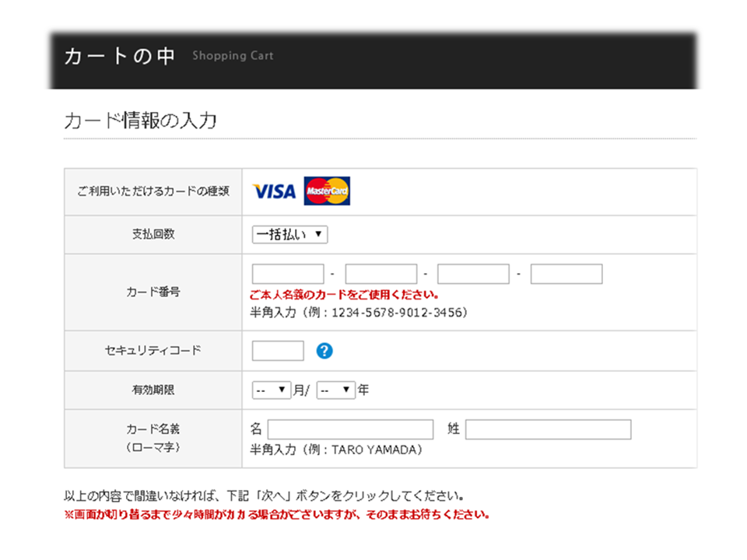Click the 有効期限 row label

(x=153, y=390)
